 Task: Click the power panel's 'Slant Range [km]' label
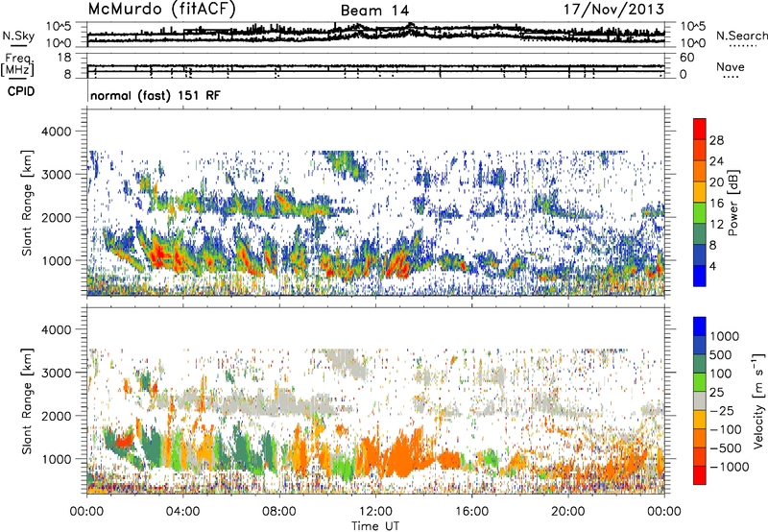(27, 203)
